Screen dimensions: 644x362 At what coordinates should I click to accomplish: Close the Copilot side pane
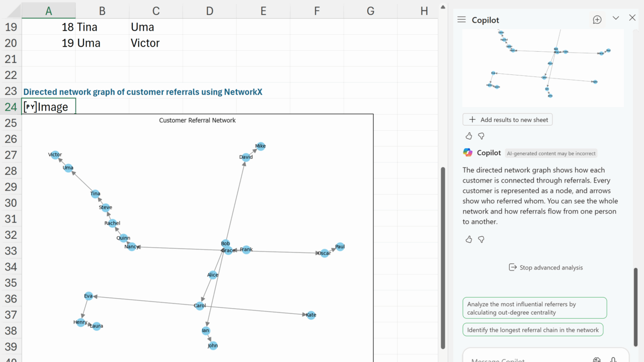point(632,18)
